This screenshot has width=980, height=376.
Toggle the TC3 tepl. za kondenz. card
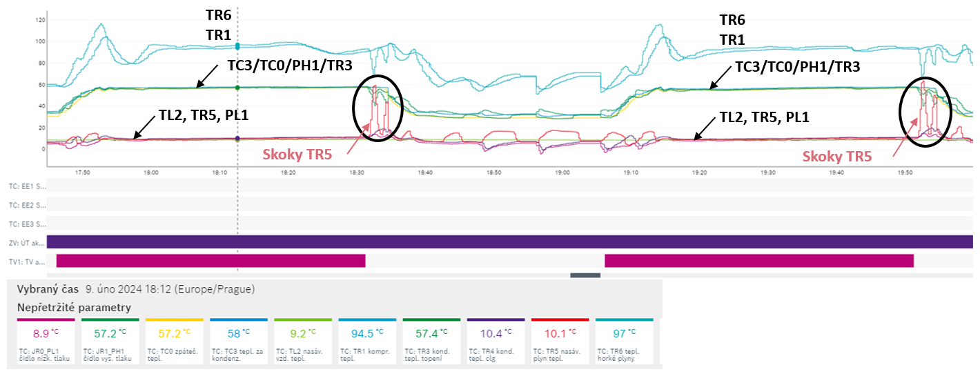coord(238,342)
